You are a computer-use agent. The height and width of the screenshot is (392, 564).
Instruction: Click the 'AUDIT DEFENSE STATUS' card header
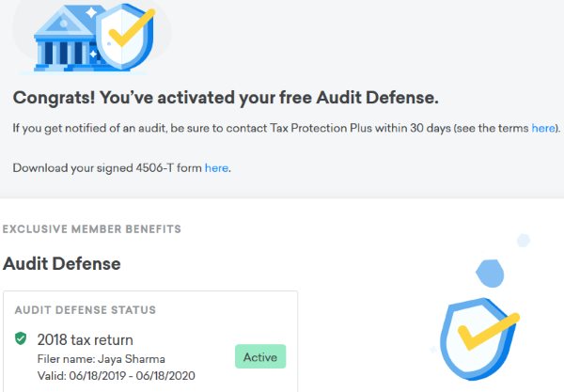pos(86,309)
